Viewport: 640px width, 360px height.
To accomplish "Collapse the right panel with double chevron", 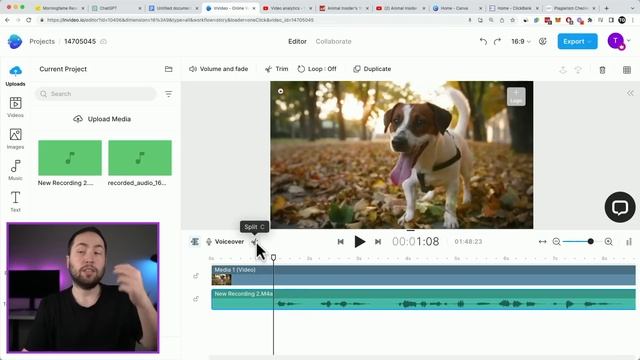I will pos(630,93).
